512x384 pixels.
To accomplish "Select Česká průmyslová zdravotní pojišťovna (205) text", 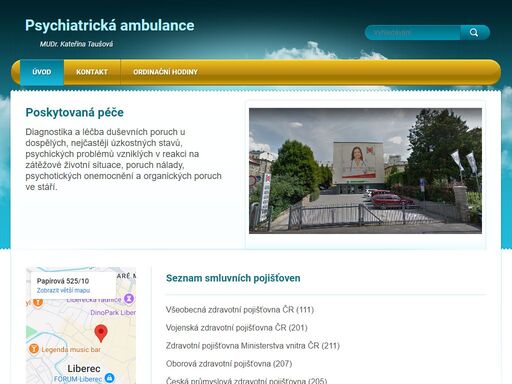I will (247, 381).
